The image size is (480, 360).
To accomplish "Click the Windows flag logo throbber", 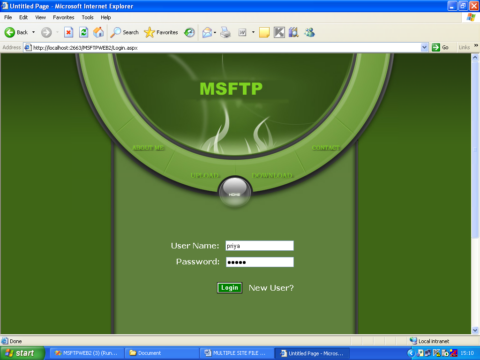I will [x=471, y=17].
